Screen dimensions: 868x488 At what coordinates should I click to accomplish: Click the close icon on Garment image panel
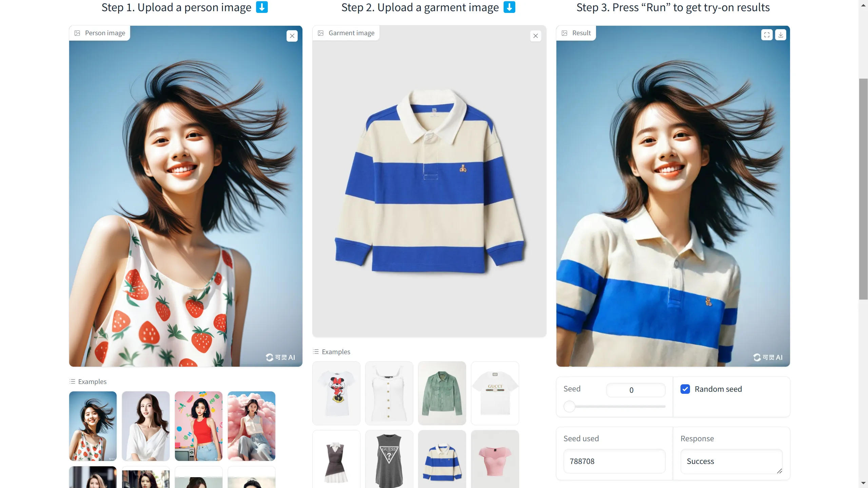[535, 36]
